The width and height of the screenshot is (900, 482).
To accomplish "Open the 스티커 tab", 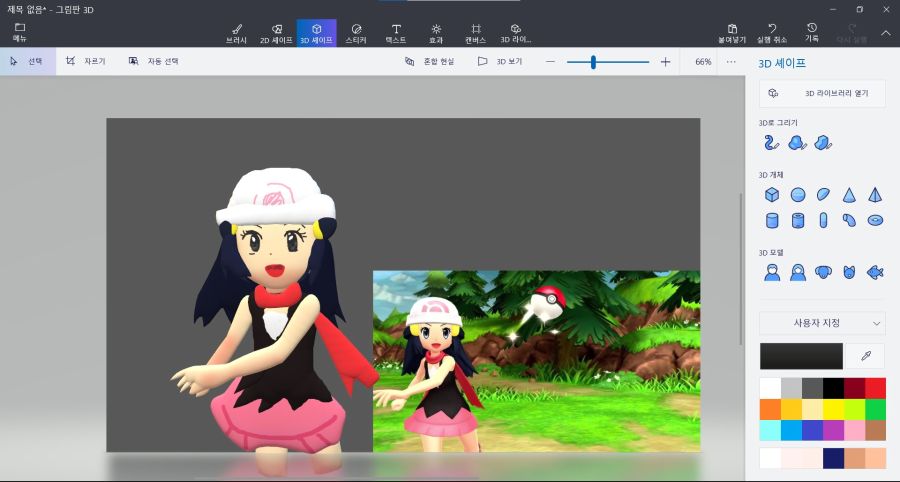I will pyautogui.click(x=356, y=33).
